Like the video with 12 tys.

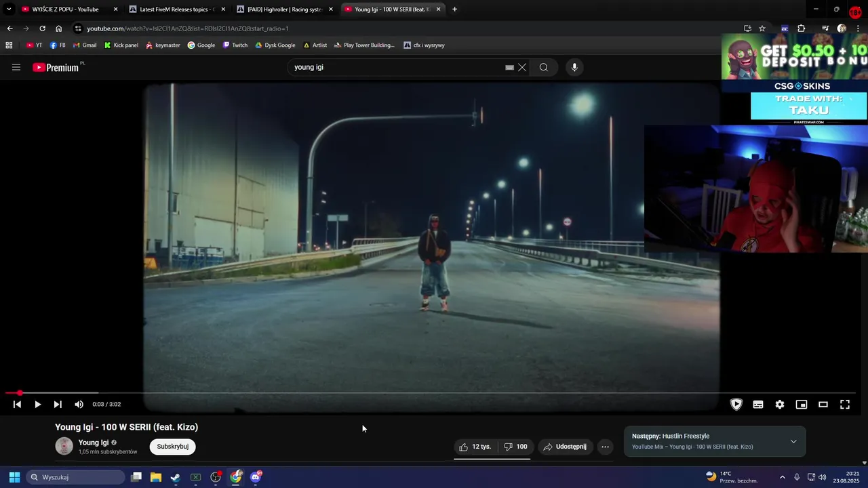pyautogui.click(x=475, y=447)
